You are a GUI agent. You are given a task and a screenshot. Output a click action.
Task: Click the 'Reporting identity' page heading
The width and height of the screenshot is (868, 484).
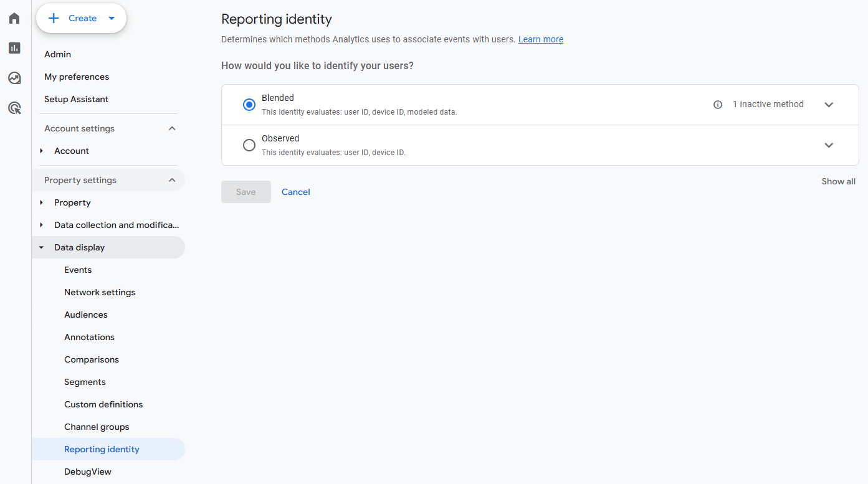(277, 19)
